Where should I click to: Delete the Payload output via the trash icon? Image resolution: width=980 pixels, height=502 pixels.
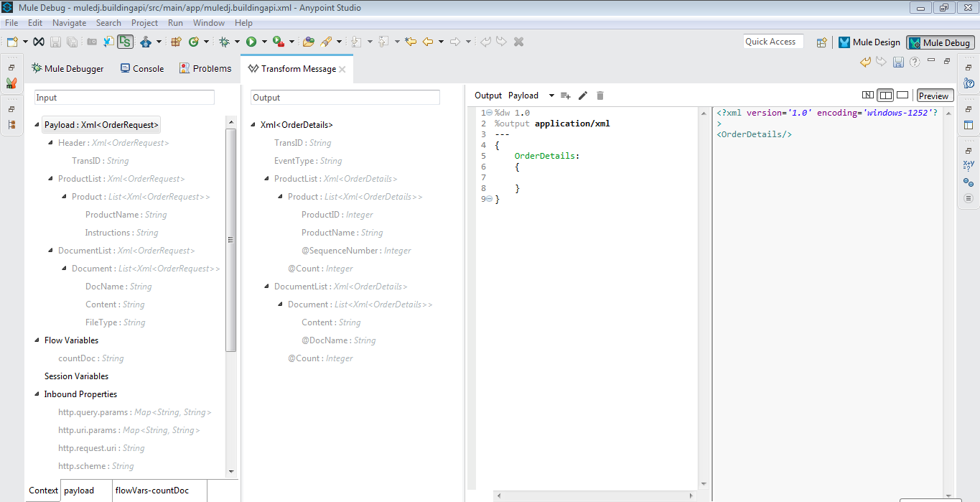[x=600, y=95]
